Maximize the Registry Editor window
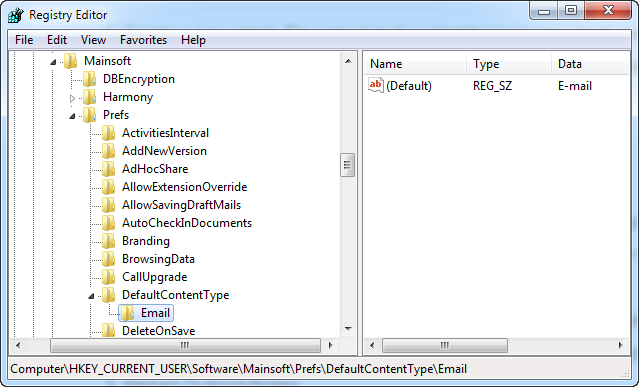 pyautogui.click(x=571, y=10)
